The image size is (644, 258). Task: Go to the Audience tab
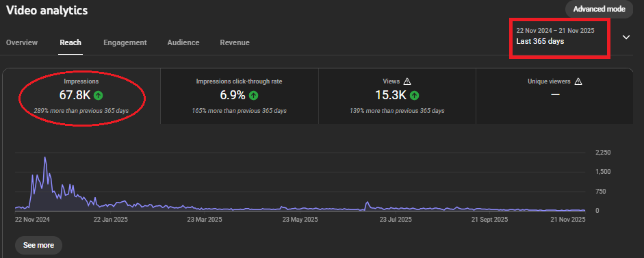pyautogui.click(x=183, y=42)
